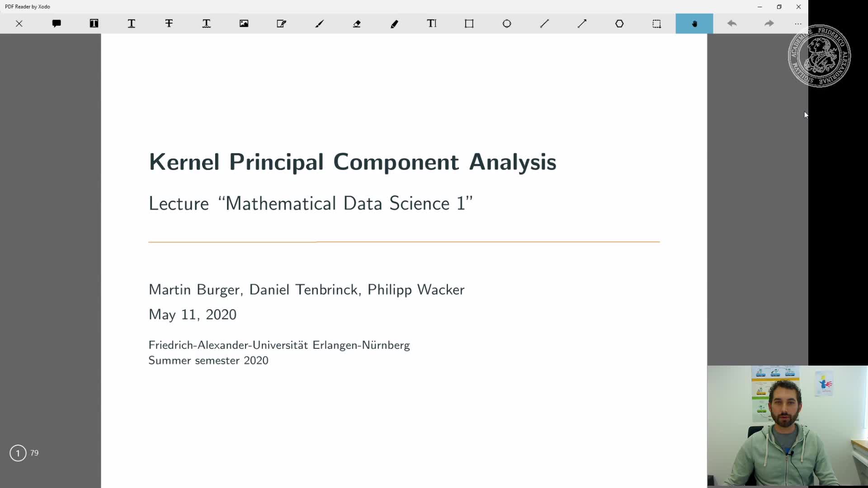
Task: Choose the Ink pen drawing tool
Action: click(x=319, y=23)
